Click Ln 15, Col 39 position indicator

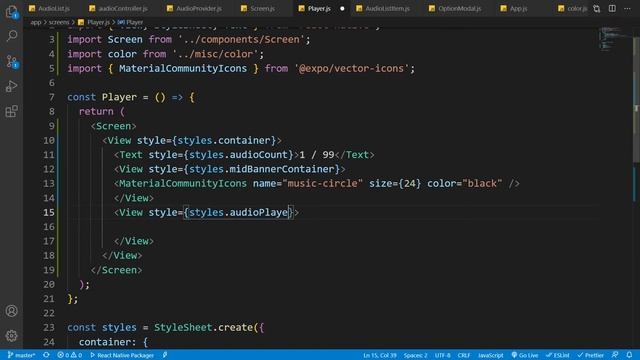(380, 355)
